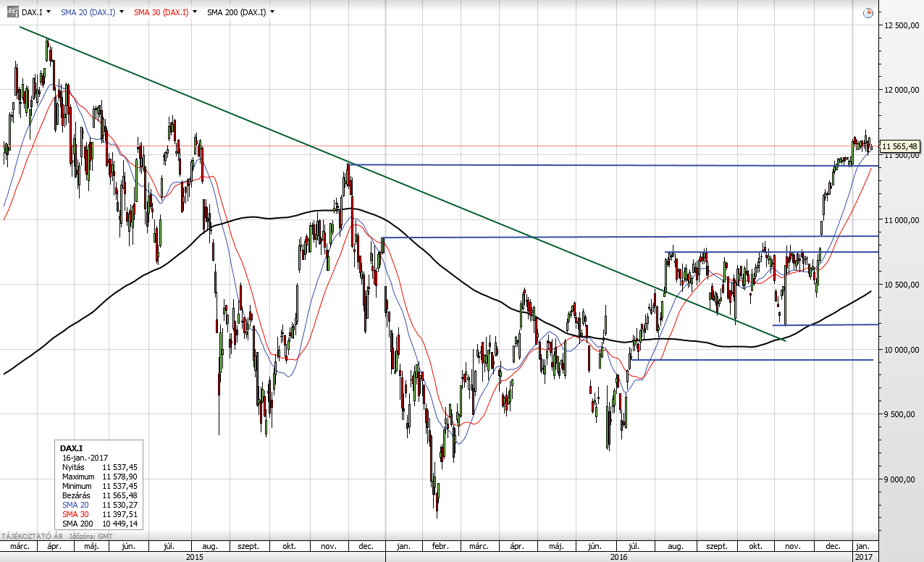
Task: Click the 9 500,00 price axis label
Action: (901, 414)
